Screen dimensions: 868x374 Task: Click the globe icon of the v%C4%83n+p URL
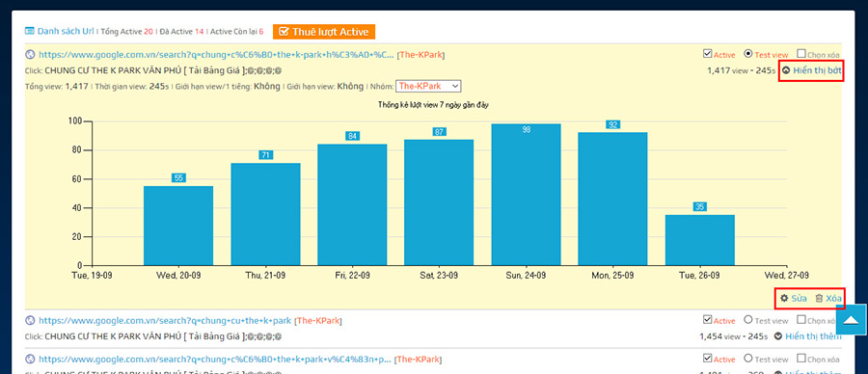coord(30,360)
